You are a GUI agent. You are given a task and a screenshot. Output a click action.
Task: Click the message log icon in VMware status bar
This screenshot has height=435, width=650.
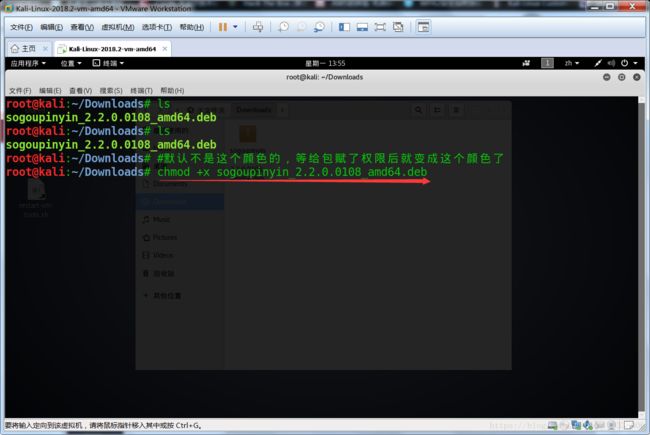pos(628,425)
